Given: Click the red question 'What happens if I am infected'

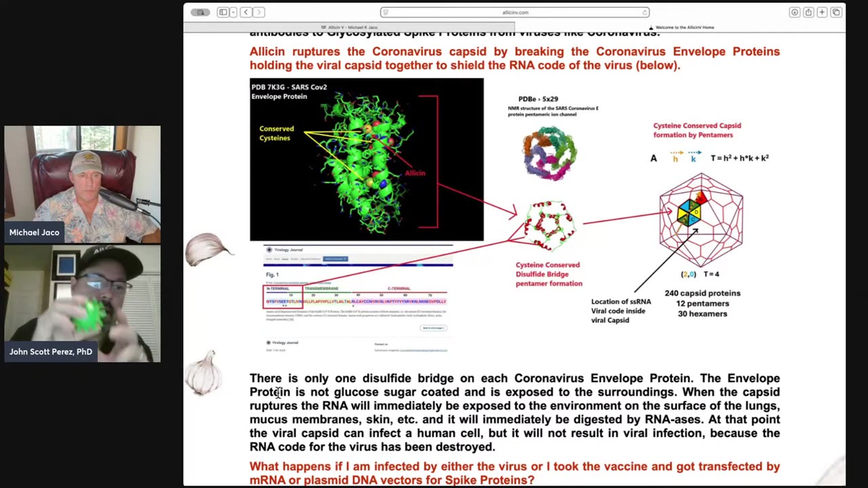Looking at the screenshot, I should pos(515,473).
